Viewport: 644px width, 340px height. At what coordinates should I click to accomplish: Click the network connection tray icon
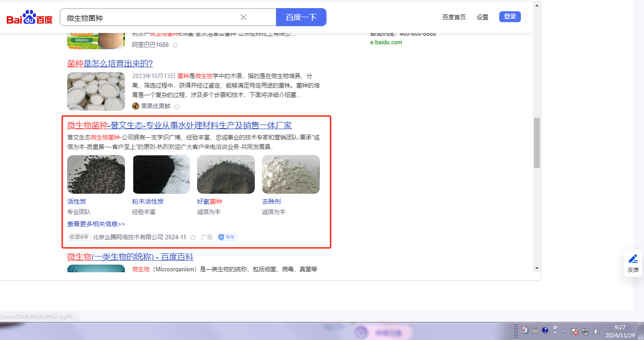[585, 331]
